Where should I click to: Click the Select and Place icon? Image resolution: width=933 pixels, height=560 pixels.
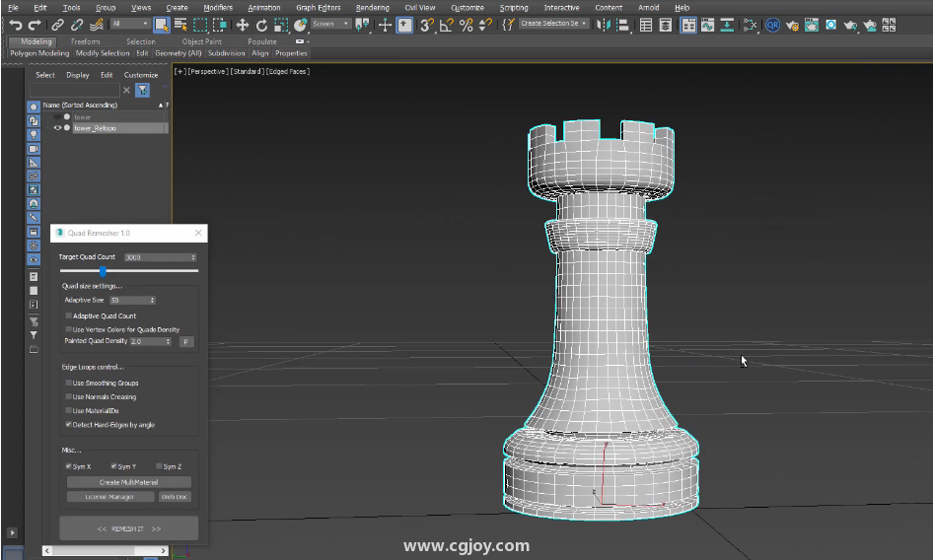tap(301, 25)
